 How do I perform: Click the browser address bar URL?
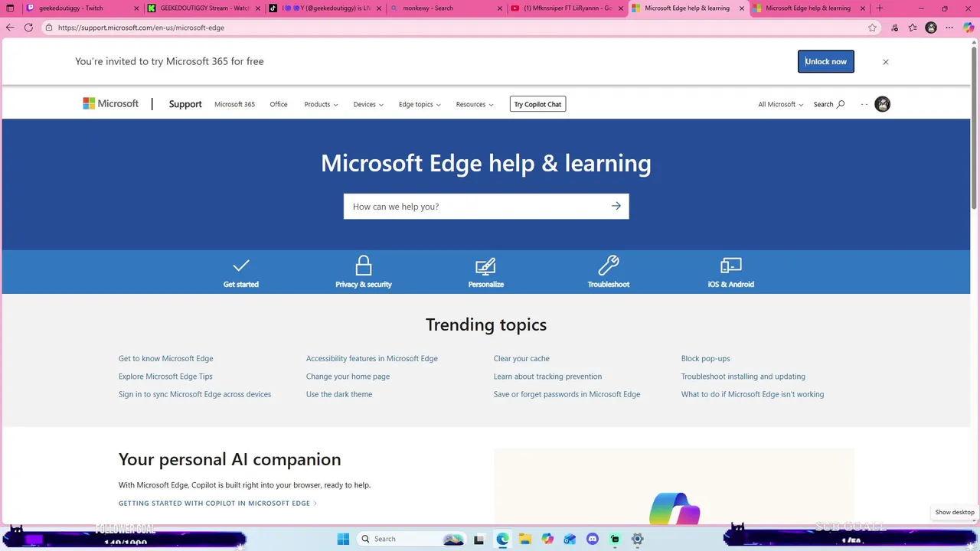click(141, 28)
